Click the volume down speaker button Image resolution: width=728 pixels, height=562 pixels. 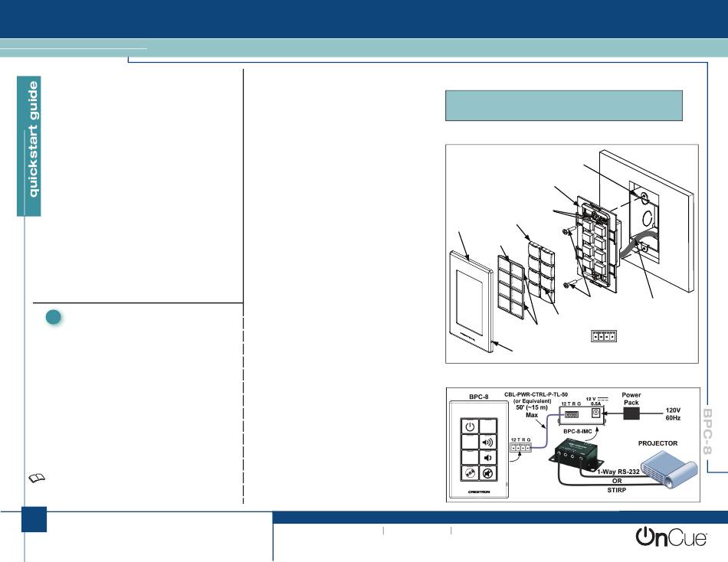tap(487, 458)
